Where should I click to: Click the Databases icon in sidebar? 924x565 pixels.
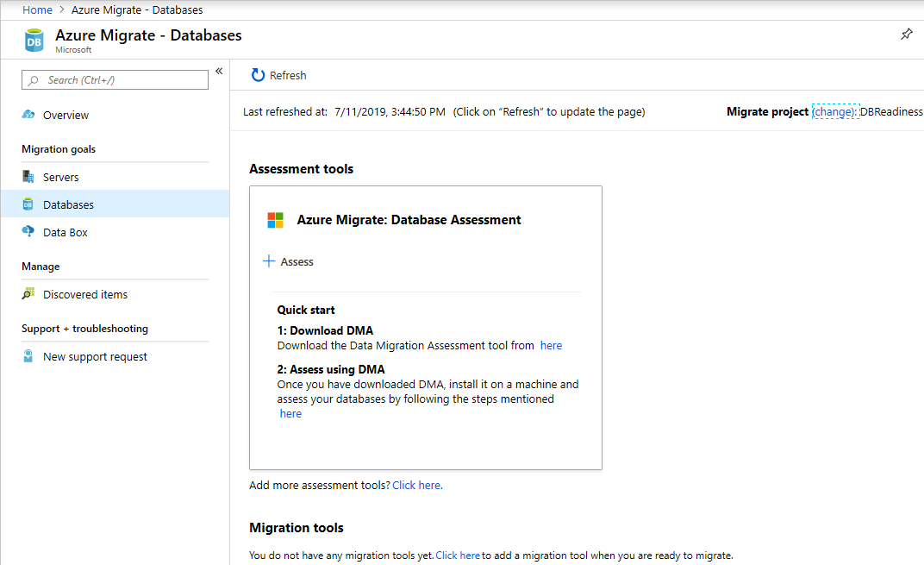[x=28, y=204]
